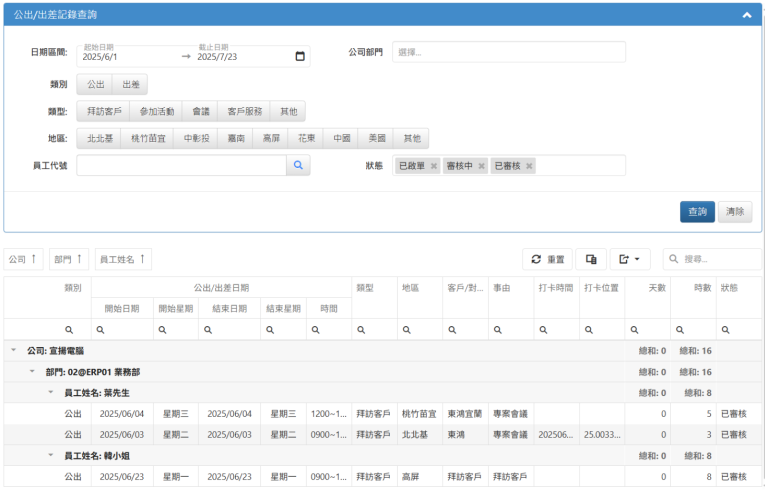This screenshot has width=768, height=491.
Task: Open the 公司部門 selection dropdown
Action: coord(508,52)
